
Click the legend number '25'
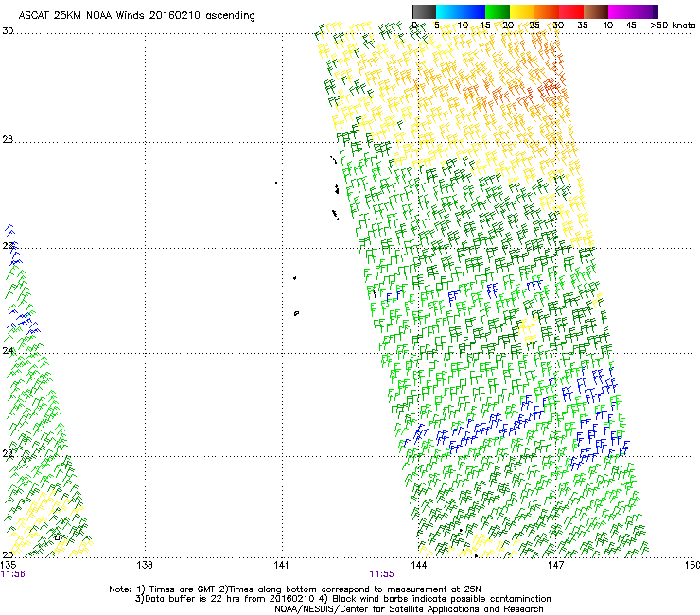point(534,26)
